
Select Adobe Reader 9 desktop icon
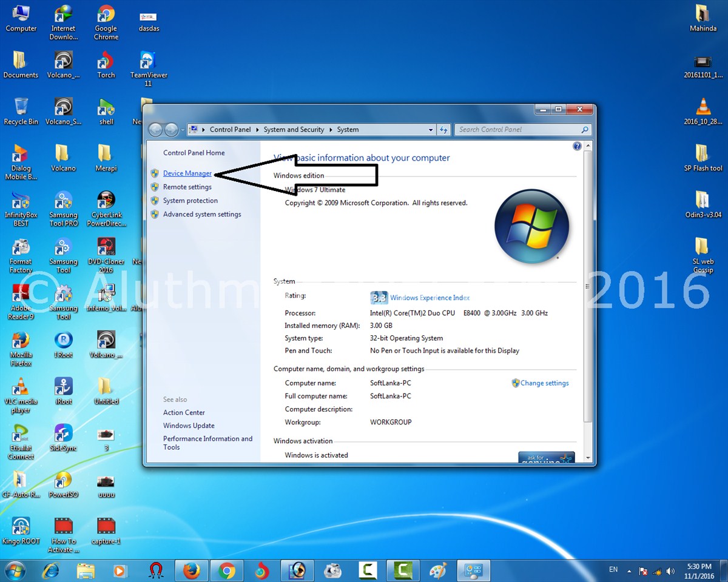click(21, 303)
